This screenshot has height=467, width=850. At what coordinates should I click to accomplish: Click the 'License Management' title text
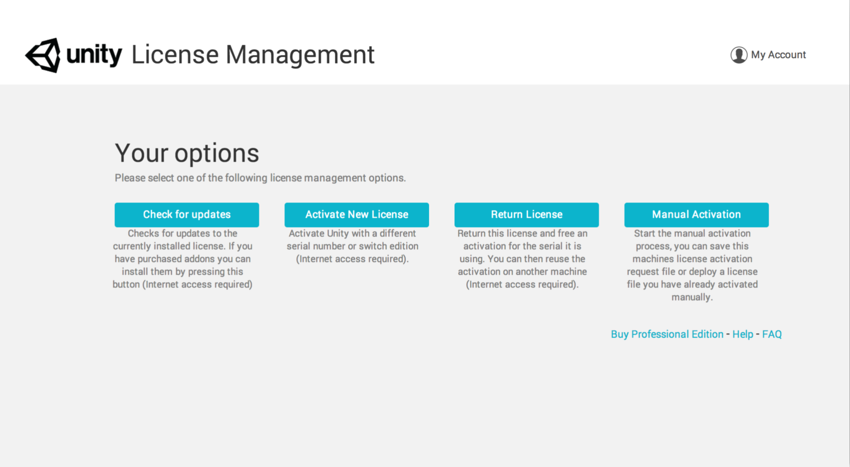click(x=253, y=55)
